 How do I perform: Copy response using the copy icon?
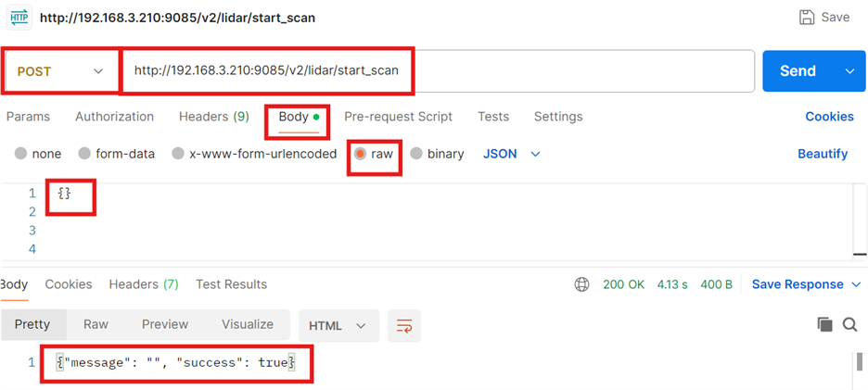tap(824, 324)
